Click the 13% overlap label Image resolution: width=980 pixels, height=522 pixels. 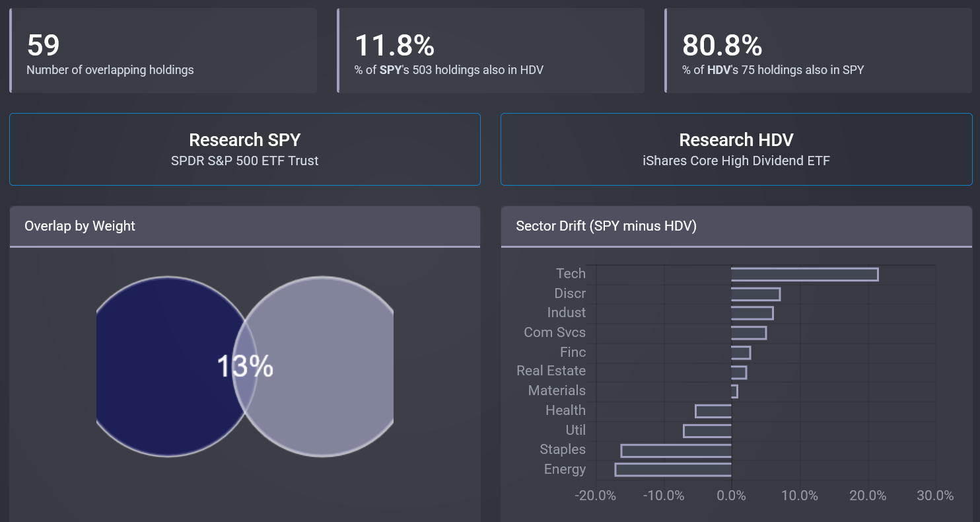[245, 366]
